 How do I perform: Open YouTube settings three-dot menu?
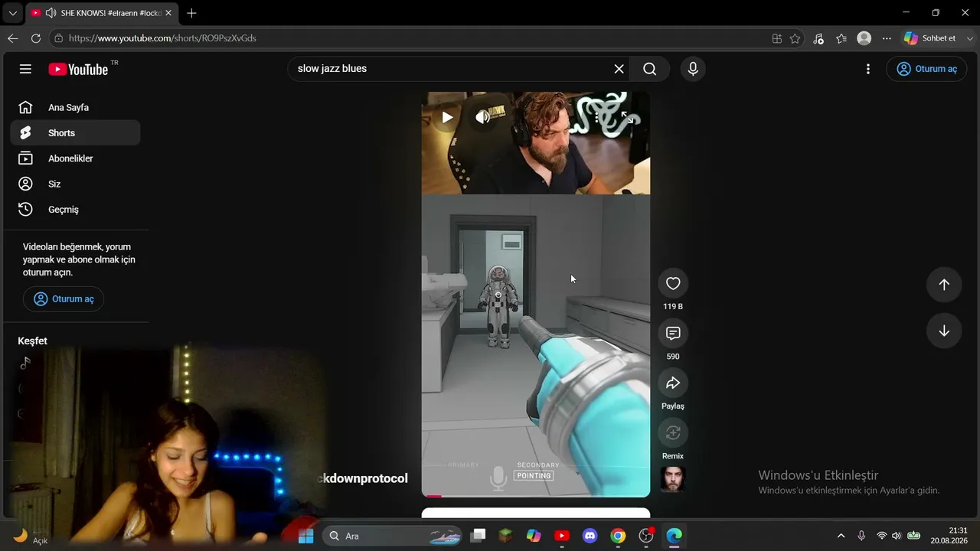click(867, 69)
